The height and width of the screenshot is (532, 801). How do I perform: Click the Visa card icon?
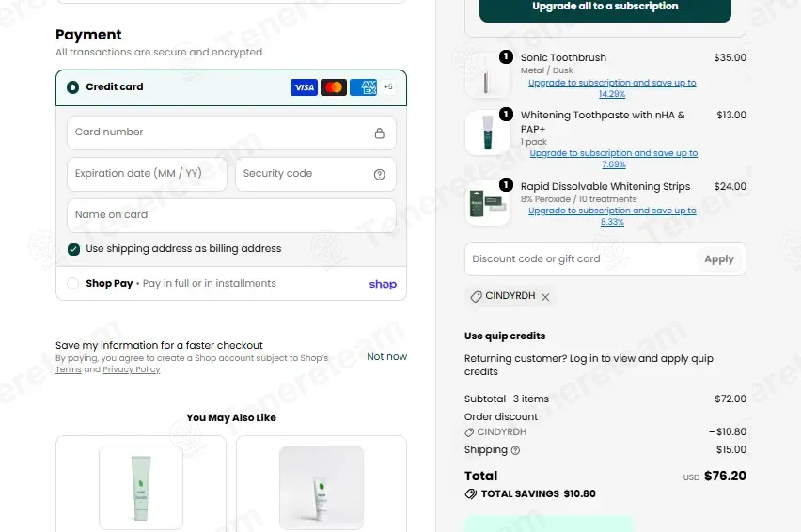coord(304,87)
